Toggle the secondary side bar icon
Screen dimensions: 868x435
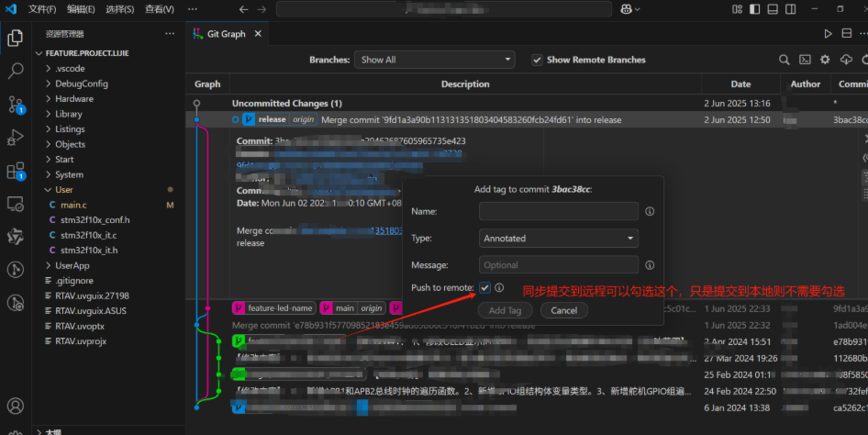pyautogui.click(x=791, y=9)
